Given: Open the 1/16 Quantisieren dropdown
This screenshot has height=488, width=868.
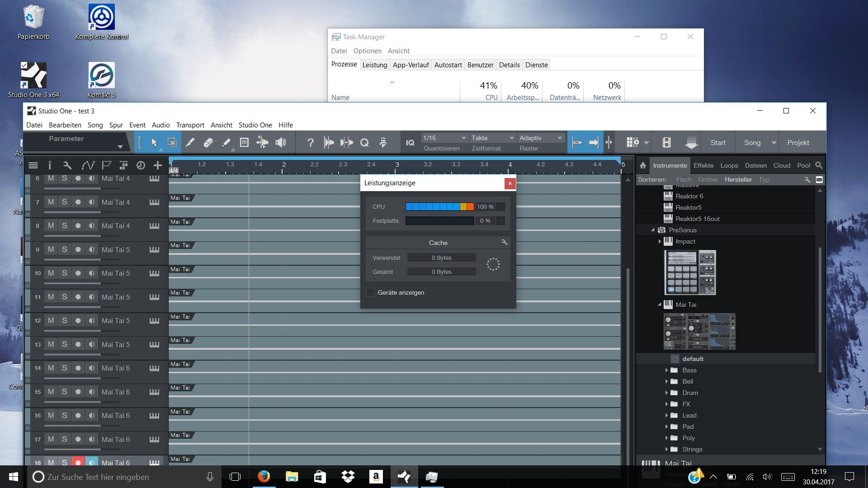Looking at the screenshot, I should click(444, 138).
